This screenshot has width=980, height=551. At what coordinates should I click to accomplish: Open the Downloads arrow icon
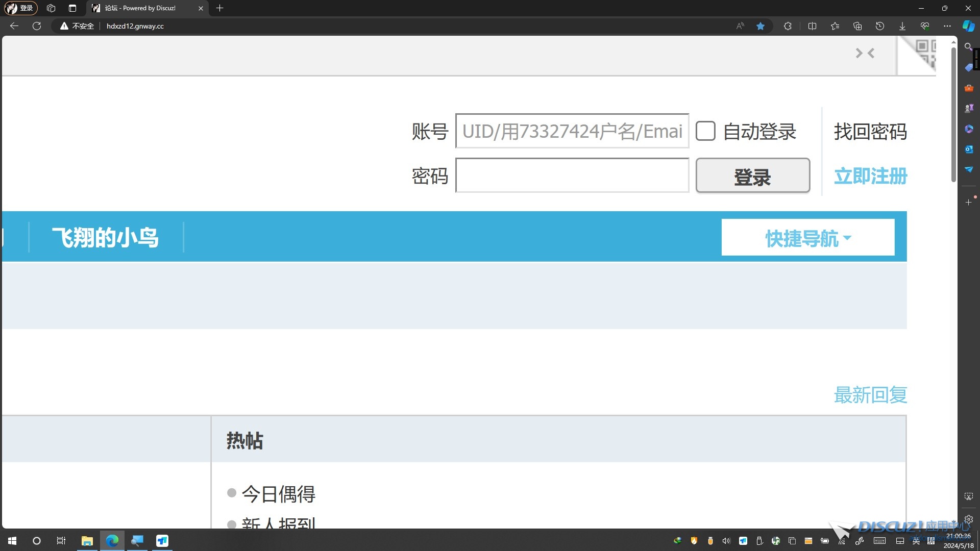[x=902, y=26]
